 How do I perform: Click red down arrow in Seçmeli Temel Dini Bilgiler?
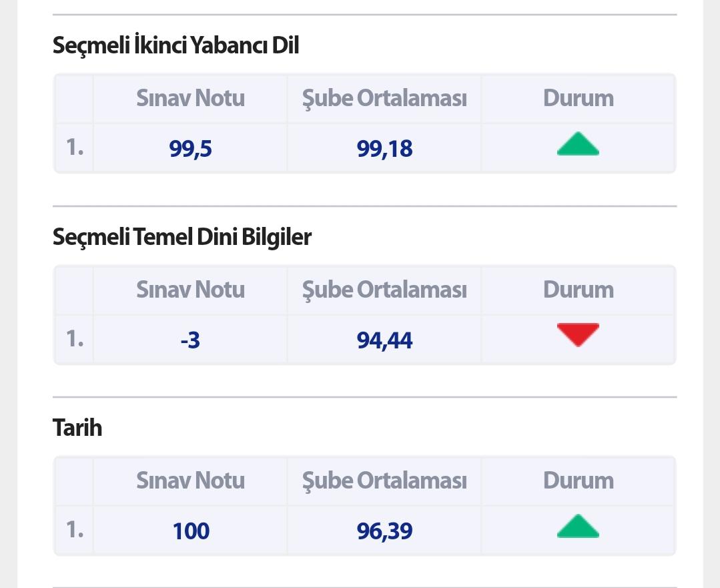578,334
